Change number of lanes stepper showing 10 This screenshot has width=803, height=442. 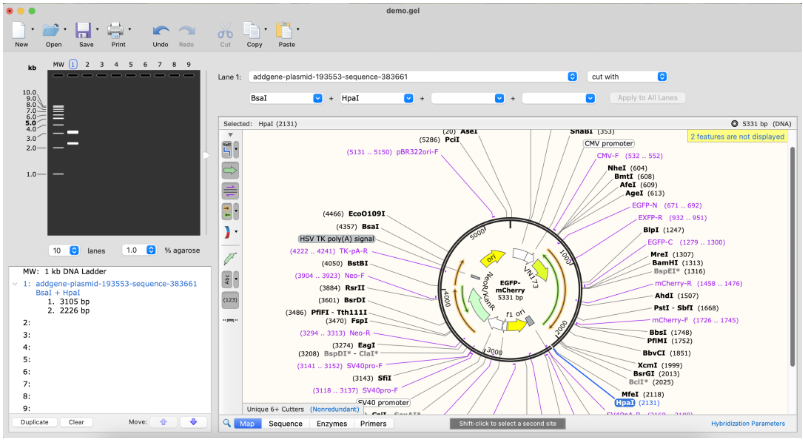tap(74, 250)
